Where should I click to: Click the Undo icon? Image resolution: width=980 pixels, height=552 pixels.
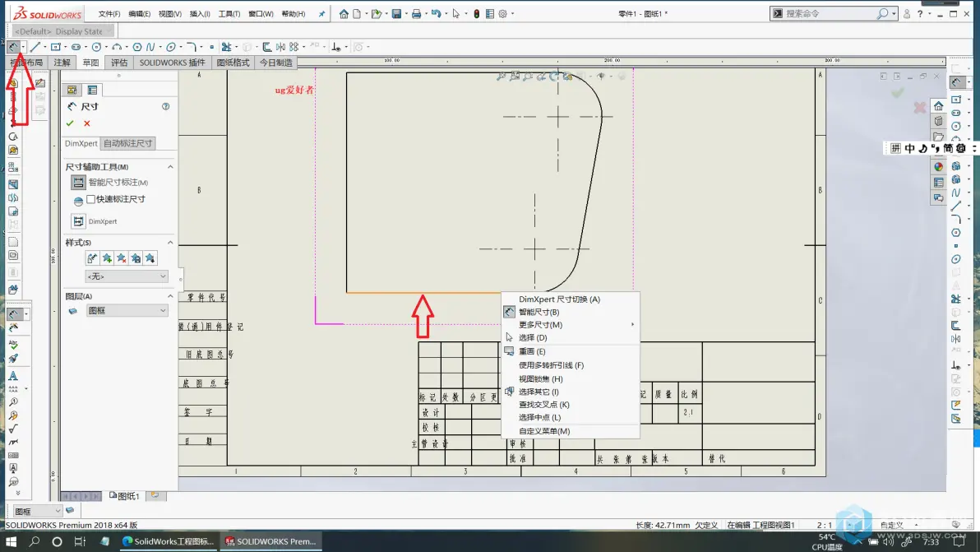[x=436, y=14]
